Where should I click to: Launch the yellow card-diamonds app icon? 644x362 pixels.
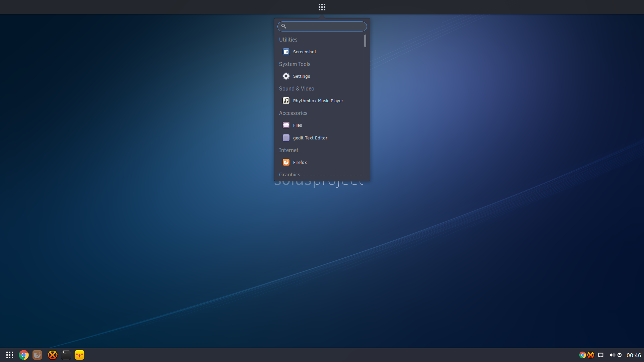(79, 355)
